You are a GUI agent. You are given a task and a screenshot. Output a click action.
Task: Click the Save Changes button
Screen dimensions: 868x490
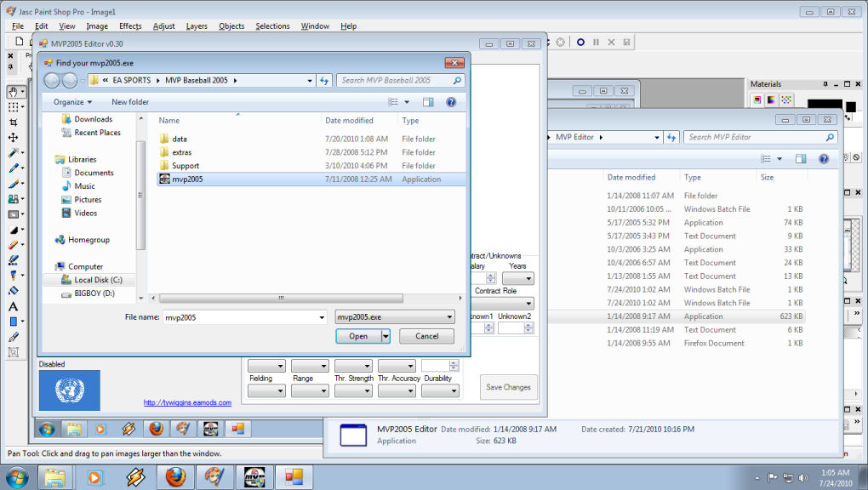508,387
